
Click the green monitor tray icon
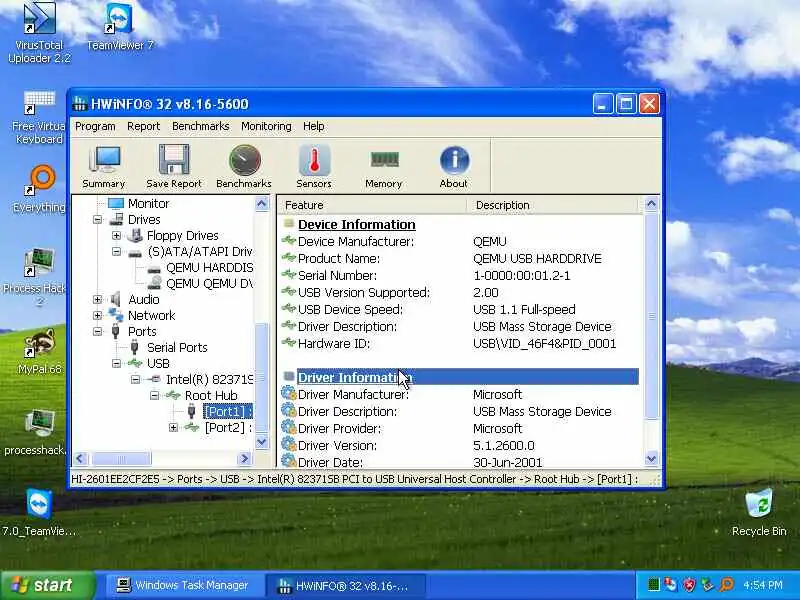point(654,584)
